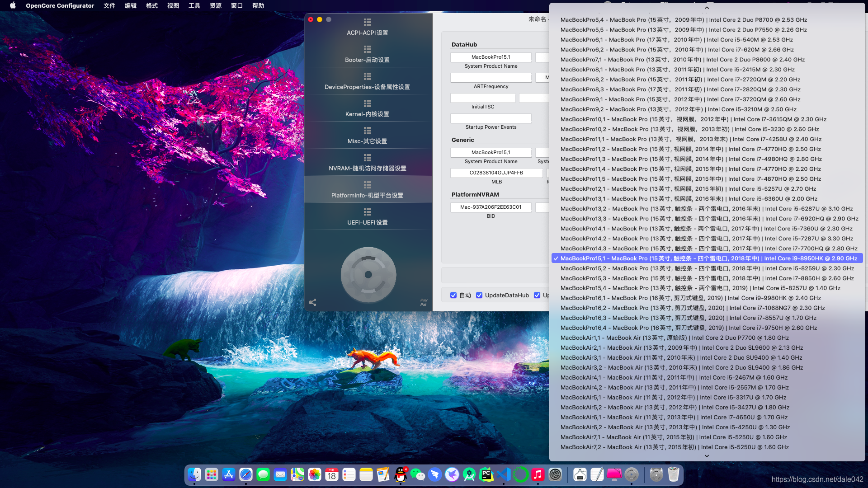Open Notes from the Dock
The width and height of the screenshot is (868, 488).
click(366, 474)
